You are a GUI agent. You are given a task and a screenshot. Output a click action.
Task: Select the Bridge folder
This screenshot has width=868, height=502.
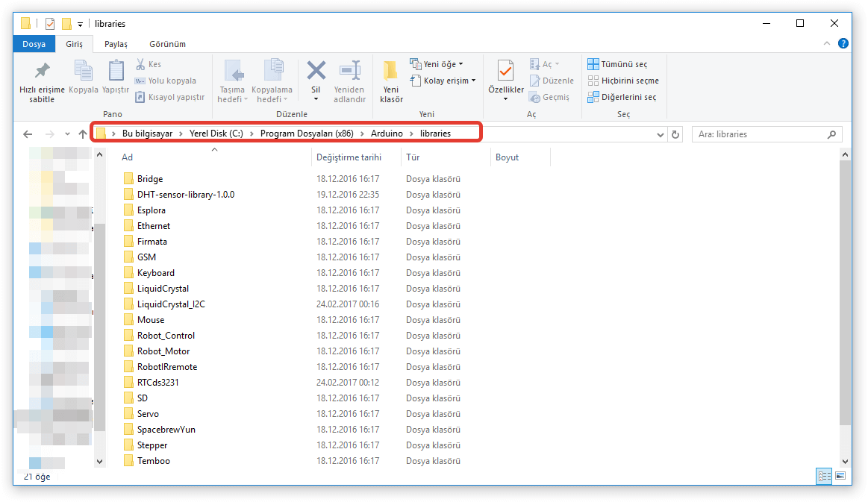coord(150,179)
